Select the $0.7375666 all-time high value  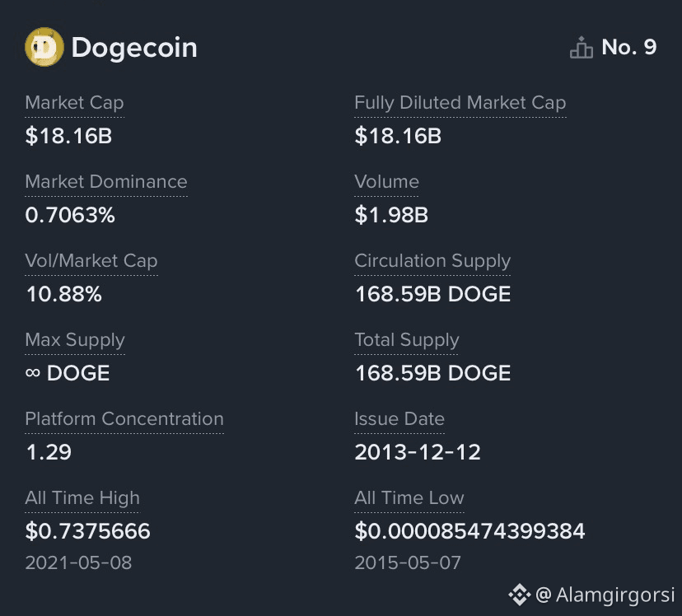(x=87, y=531)
